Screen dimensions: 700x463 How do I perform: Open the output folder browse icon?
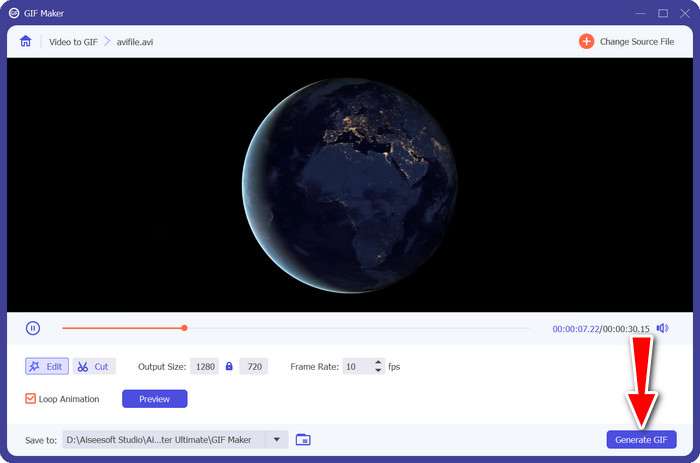(x=304, y=440)
